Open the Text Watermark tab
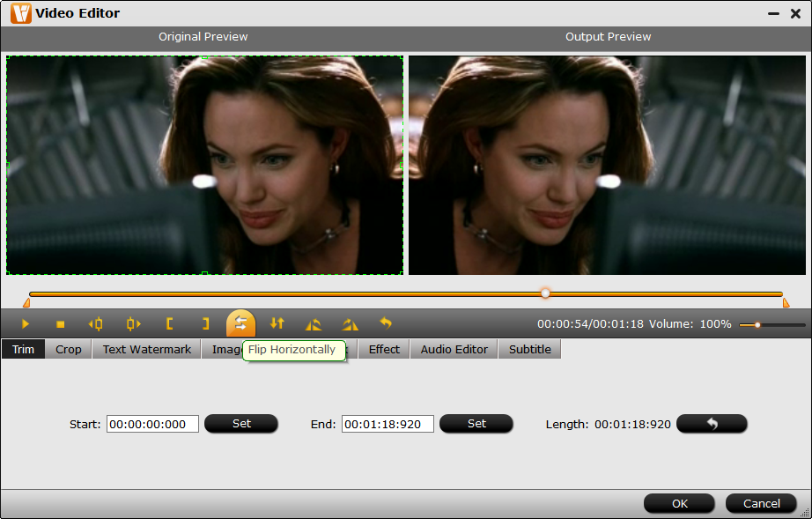This screenshot has height=519, width=812. click(x=146, y=350)
